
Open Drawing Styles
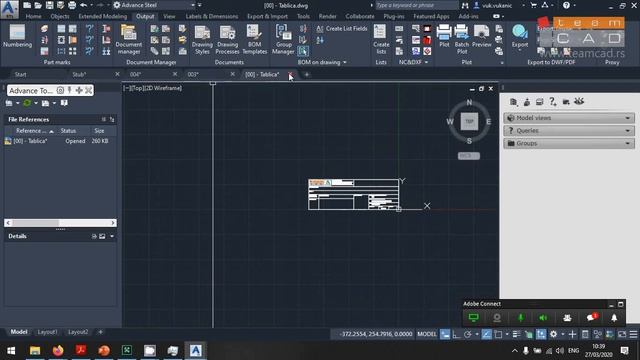[x=202, y=40]
